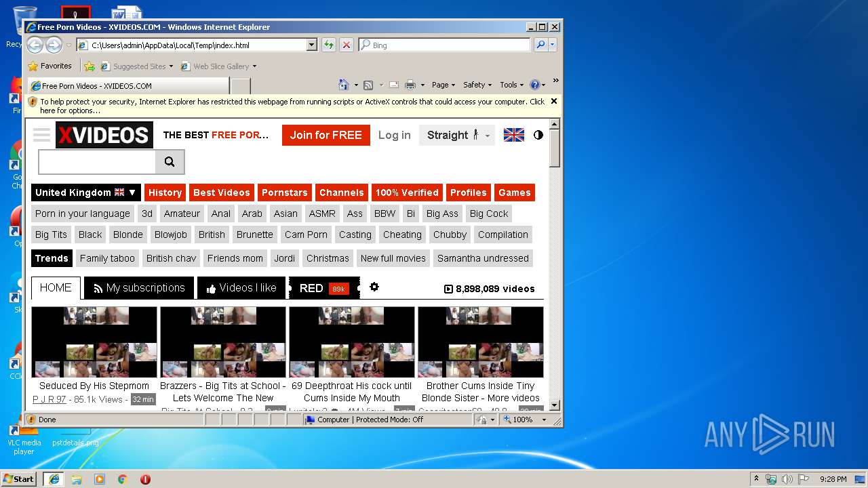Open the site hamburger menu icon
This screenshot has width=868, height=488.
42,135
